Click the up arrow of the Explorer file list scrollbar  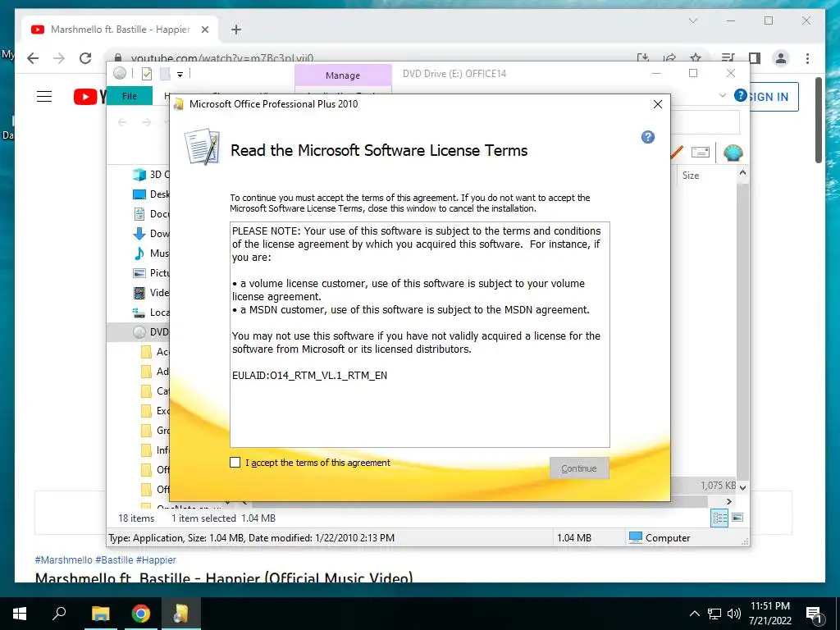coord(742,173)
